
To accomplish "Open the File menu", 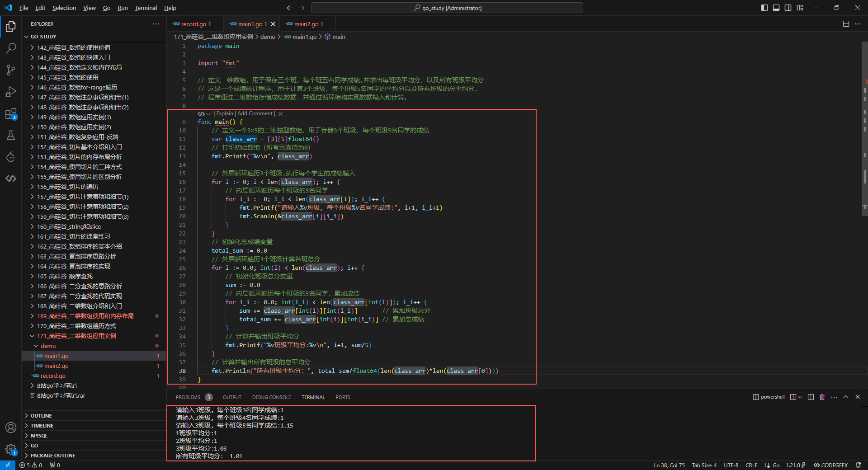I will pos(24,8).
